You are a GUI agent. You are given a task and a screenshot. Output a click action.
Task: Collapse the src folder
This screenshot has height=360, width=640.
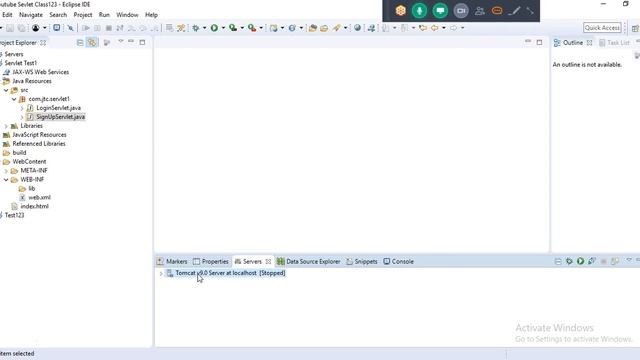pos(6,90)
